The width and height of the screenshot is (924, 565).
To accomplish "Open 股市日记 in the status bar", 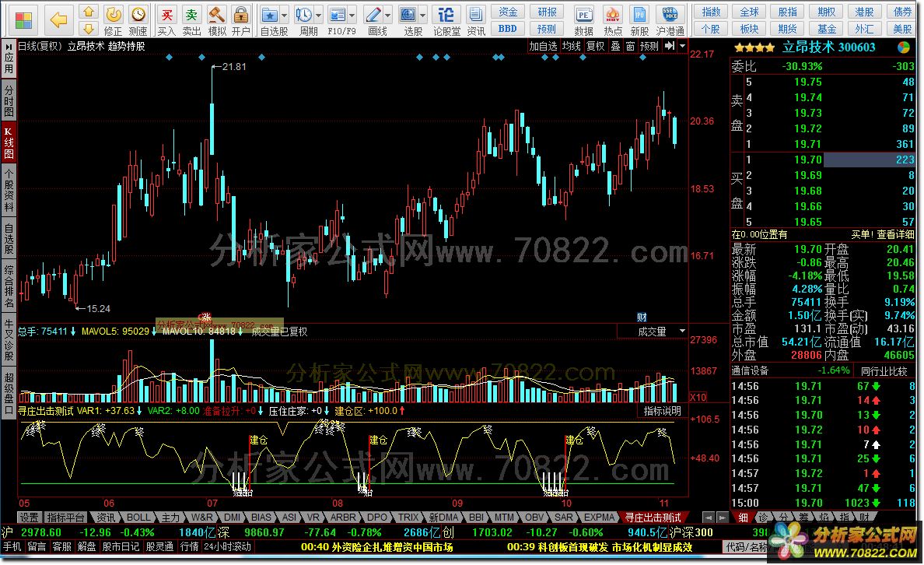I will [121, 546].
